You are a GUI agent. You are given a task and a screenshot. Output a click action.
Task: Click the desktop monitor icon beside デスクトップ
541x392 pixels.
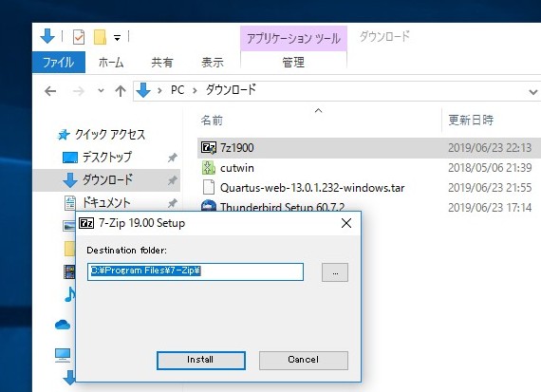pos(70,158)
